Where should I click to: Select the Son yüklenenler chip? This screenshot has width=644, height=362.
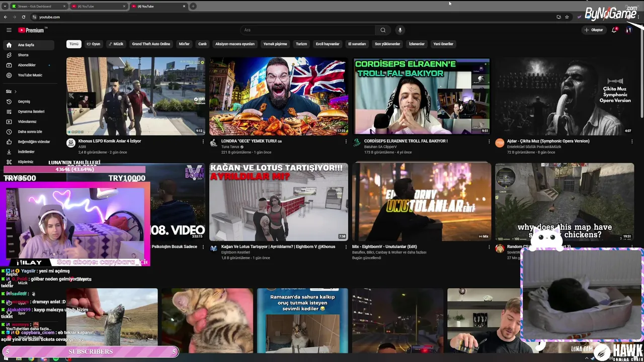pyautogui.click(x=387, y=44)
